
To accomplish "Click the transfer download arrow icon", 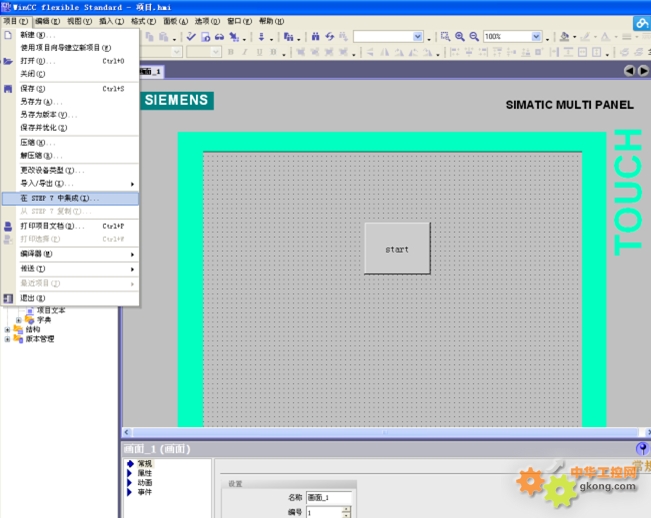I will 261,37.
